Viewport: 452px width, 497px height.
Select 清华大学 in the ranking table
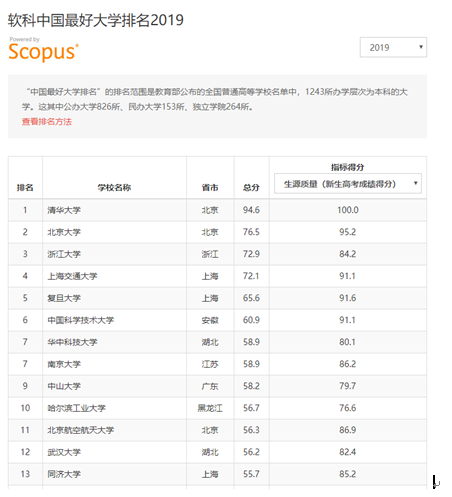click(x=64, y=210)
